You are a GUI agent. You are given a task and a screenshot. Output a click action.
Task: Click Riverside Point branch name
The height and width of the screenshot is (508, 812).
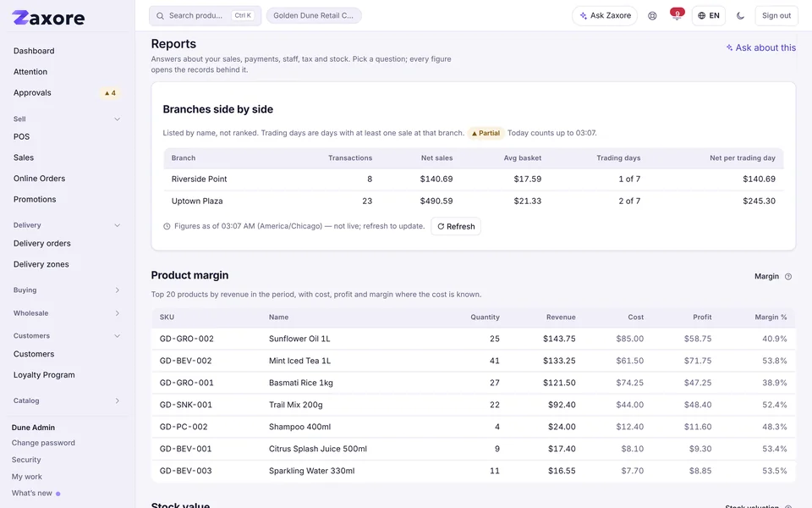tap(200, 179)
